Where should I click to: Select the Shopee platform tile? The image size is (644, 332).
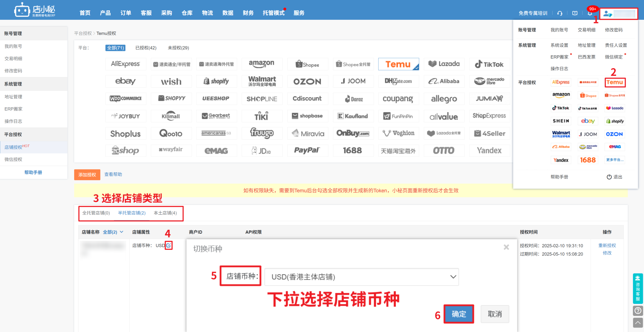(307, 64)
